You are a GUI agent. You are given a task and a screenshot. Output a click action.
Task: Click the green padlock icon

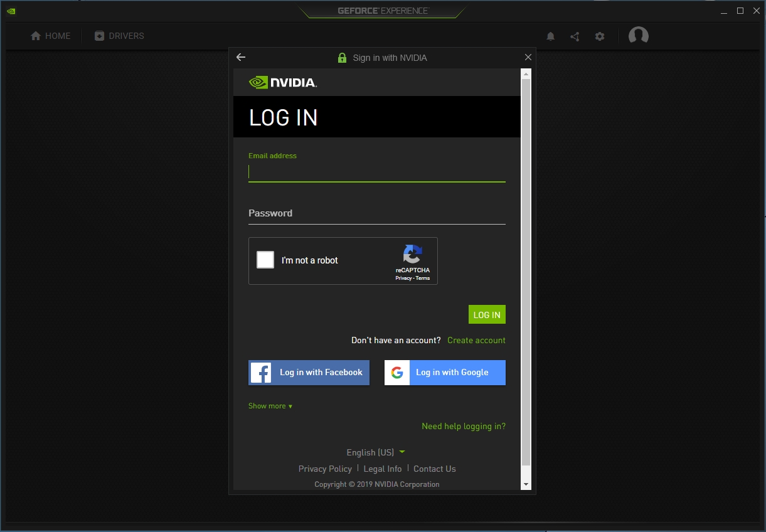(342, 58)
